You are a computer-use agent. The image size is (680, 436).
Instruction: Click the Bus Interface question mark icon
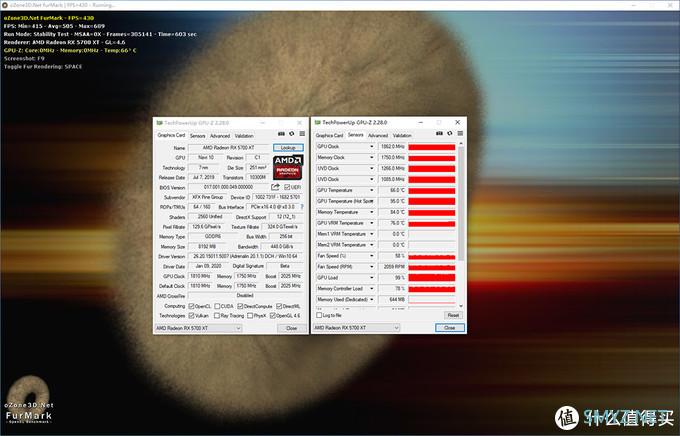pyautogui.click(x=302, y=207)
